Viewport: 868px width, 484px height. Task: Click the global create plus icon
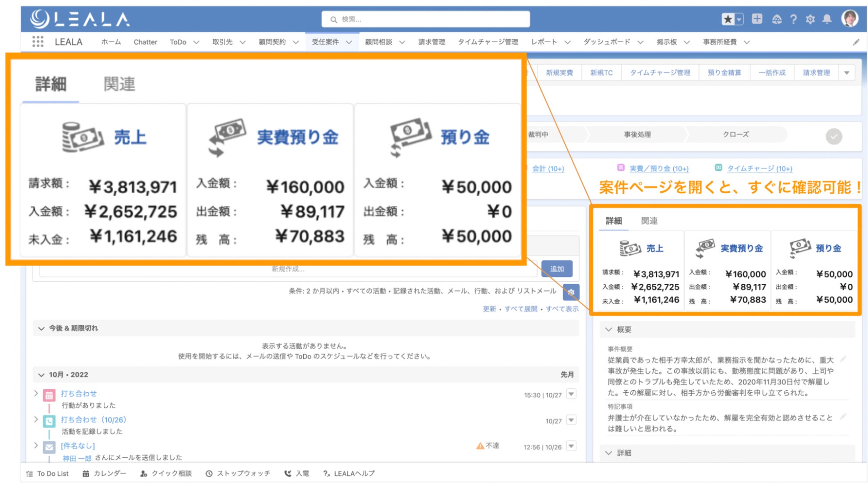tap(757, 19)
